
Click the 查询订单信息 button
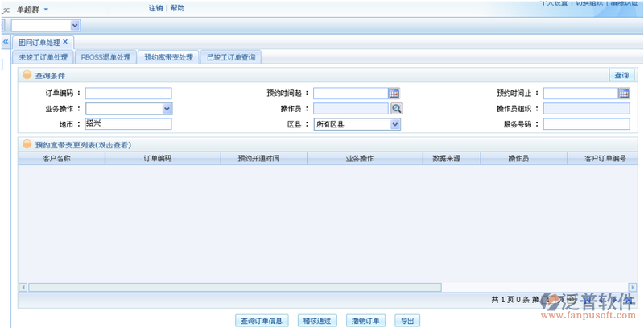(x=262, y=321)
